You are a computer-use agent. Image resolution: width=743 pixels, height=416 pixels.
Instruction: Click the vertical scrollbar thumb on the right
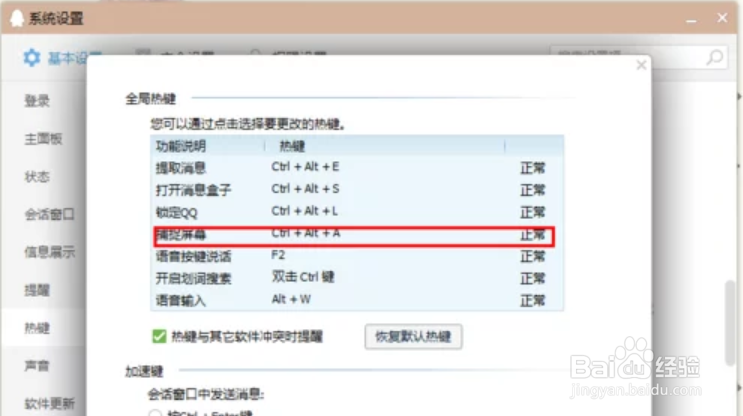click(730, 323)
